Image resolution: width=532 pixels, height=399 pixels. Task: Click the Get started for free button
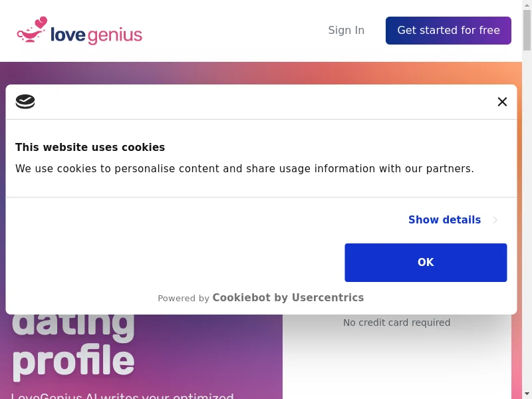coord(448,31)
